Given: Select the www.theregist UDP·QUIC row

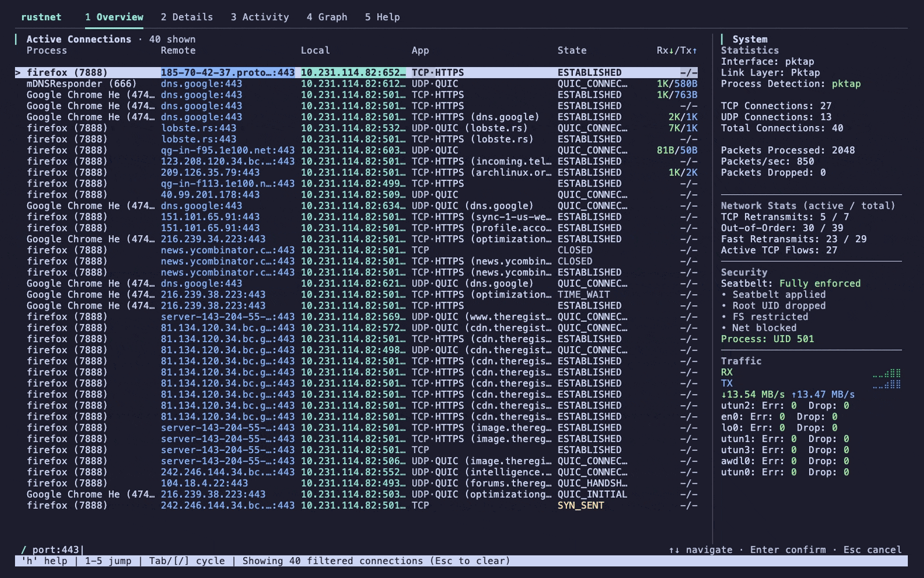Looking at the screenshot, I should click(356, 317).
